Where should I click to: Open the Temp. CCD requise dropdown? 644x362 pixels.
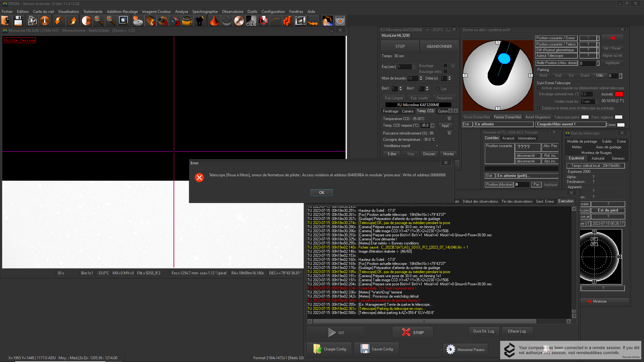point(433,126)
